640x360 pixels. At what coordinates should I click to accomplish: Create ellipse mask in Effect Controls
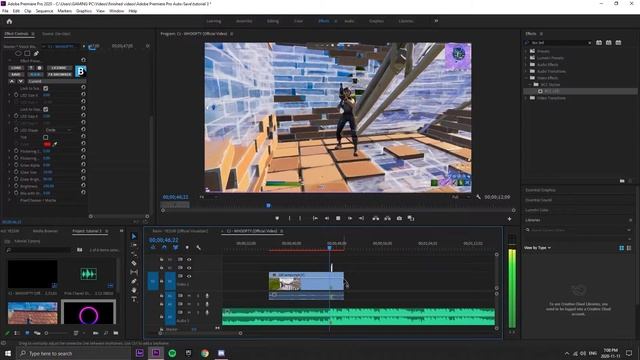coord(18,53)
